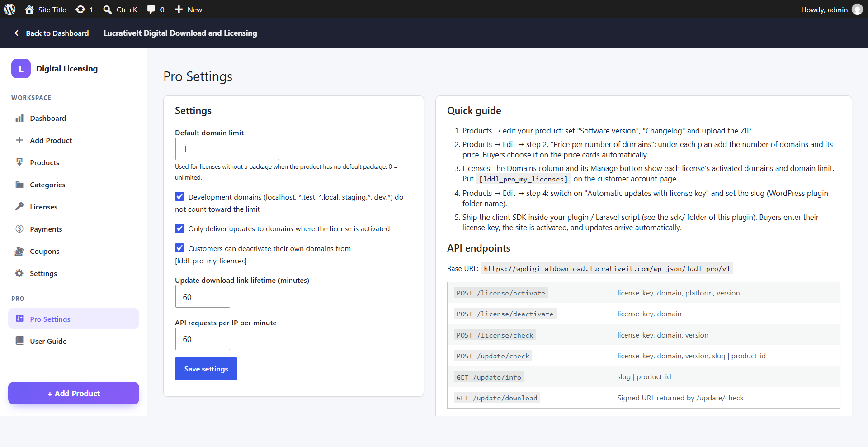Open the comments bubble icon
This screenshot has height=447, width=868.
[151, 10]
